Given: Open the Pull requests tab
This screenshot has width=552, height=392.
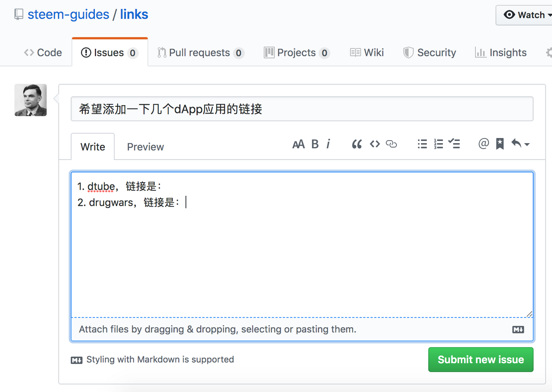Looking at the screenshot, I should click(201, 53).
